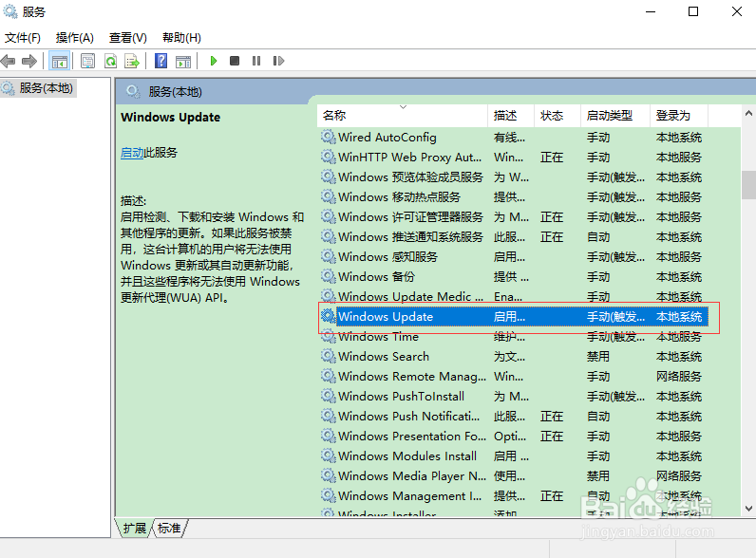Viewport: 756px width, 558px height.
Task: Click the gear icon beside Windows Time
Action: pyautogui.click(x=329, y=336)
